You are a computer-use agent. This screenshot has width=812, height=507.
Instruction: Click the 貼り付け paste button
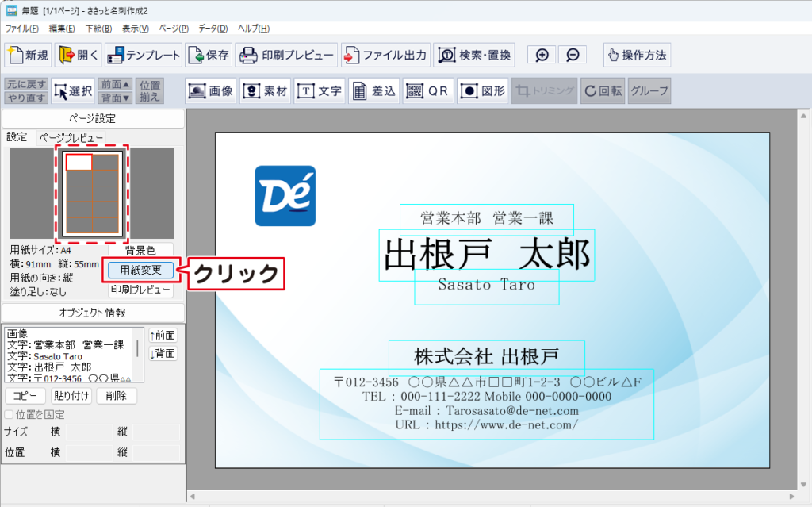point(71,396)
